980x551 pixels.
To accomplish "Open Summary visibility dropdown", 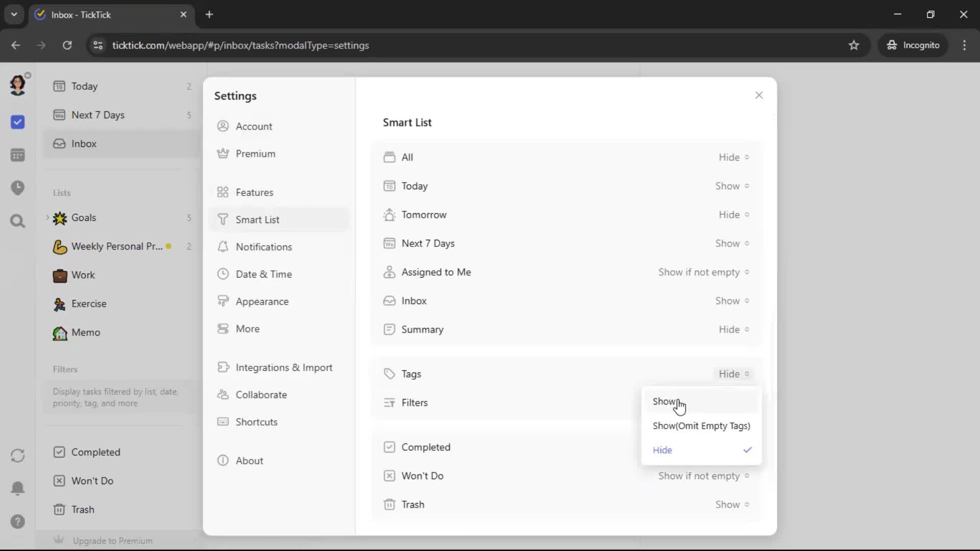I will [733, 330].
